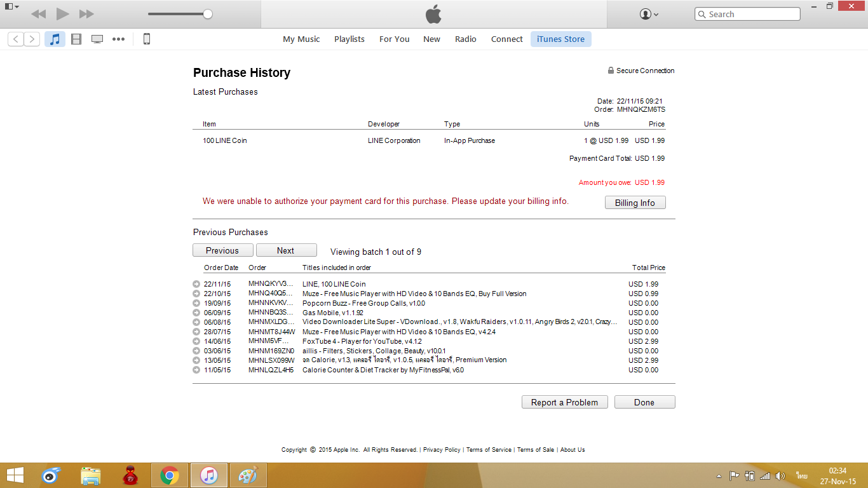
Task: Open the Windows Start button
Action: coord(15,475)
